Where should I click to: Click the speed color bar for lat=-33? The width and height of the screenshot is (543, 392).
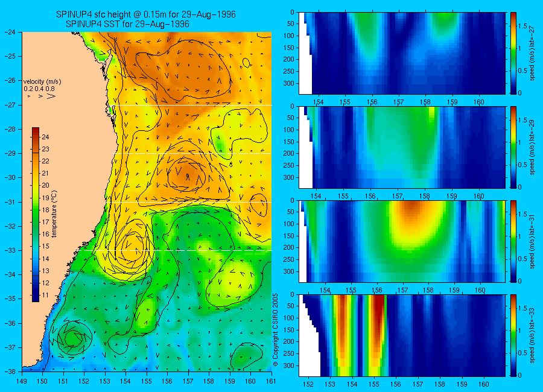[x=513, y=335]
